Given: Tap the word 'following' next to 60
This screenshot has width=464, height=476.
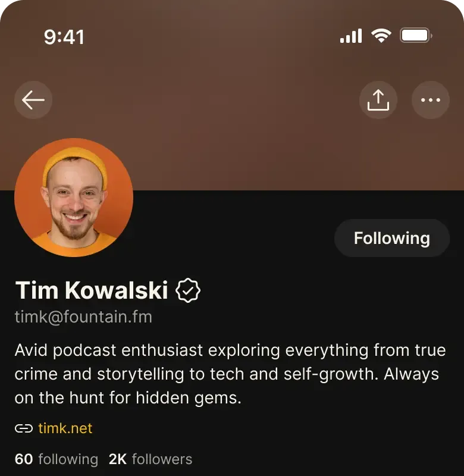Looking at the screenshot, I should [68, 459].
